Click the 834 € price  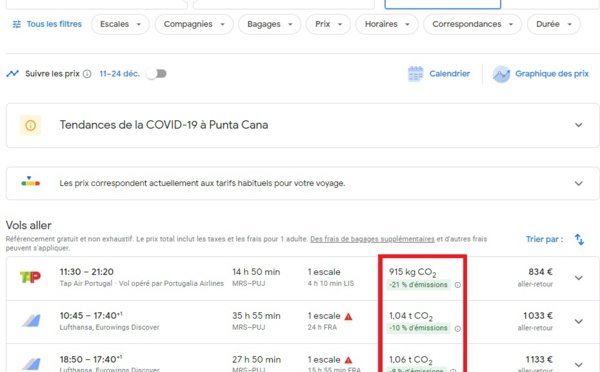[x=540, y=272]
